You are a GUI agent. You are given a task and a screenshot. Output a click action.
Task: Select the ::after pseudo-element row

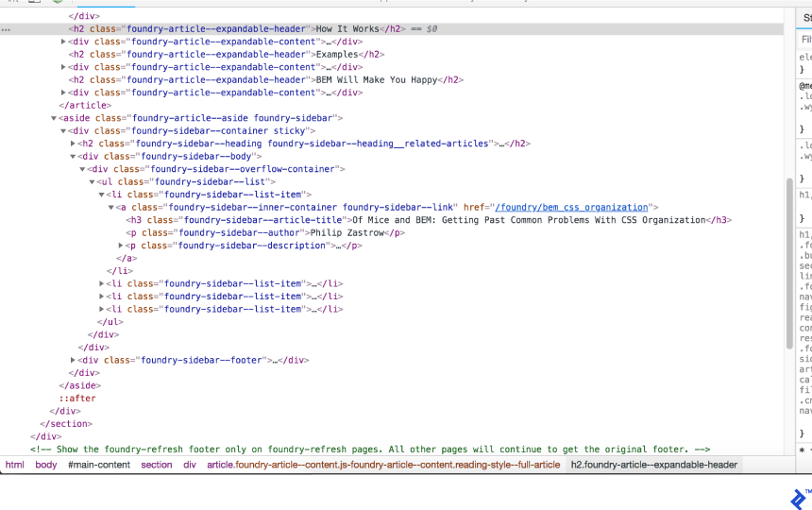click(77, 399)
